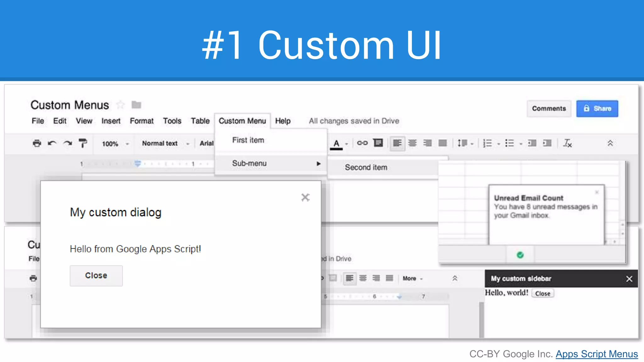Open the text color dropdown arrow
The image size is (644, 362).
347,144
